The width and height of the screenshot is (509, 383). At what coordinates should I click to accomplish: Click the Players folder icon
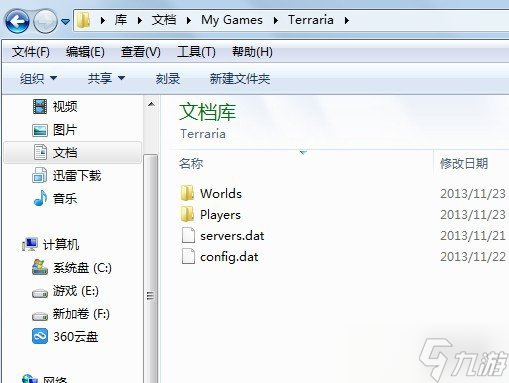pyautogui.click(x=187, y=214)
